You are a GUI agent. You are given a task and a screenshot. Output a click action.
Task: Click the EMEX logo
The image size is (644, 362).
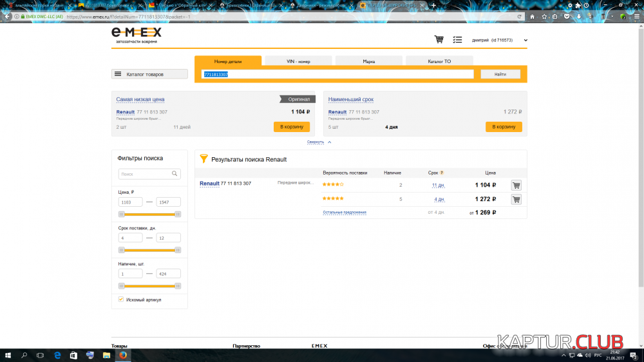(137, 35)
